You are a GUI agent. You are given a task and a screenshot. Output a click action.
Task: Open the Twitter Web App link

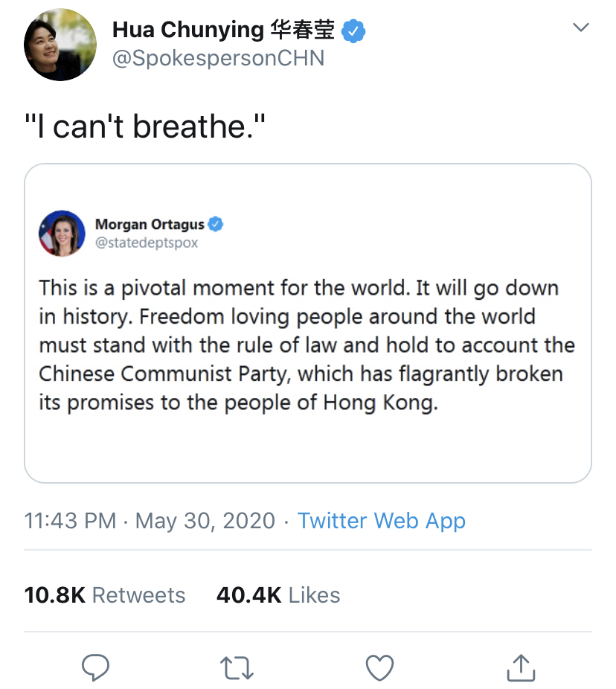tap(381, 520)
